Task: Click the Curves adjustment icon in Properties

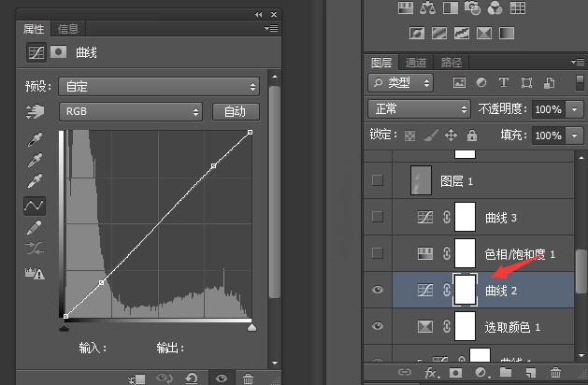Action: click(x=36, y=52)
